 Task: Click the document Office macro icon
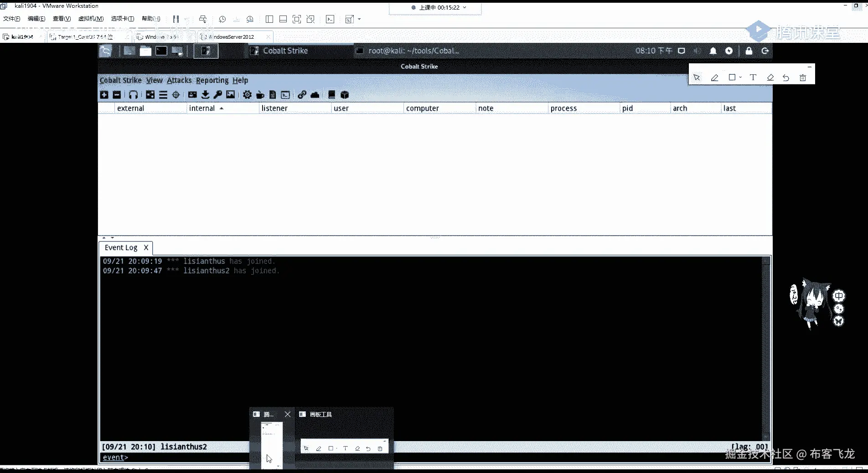273,95
